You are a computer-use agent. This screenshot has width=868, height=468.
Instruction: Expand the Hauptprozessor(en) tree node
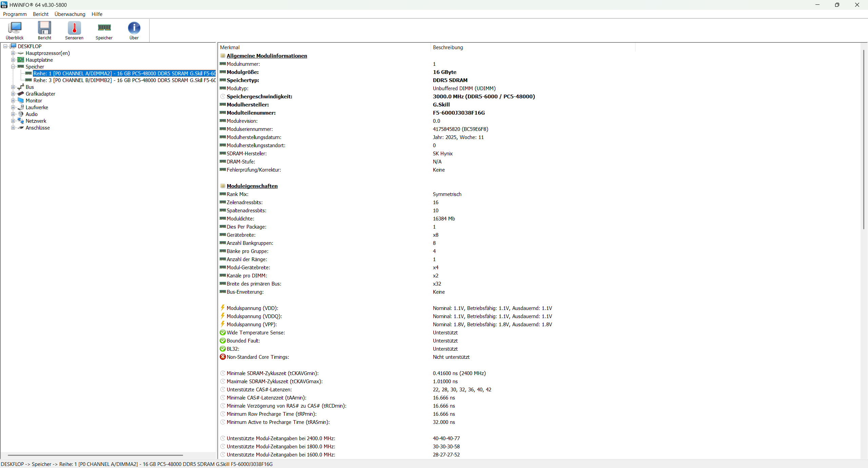coord(13,53)
